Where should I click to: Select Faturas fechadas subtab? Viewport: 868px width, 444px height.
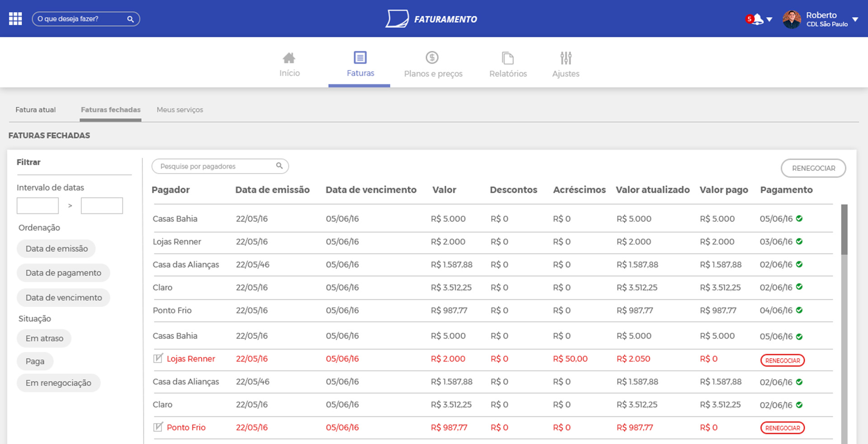click(111, 109)
